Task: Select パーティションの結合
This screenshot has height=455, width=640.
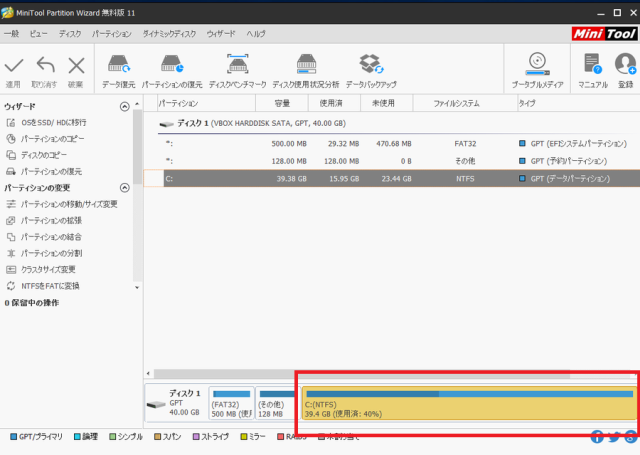Action: pos(51,237)
